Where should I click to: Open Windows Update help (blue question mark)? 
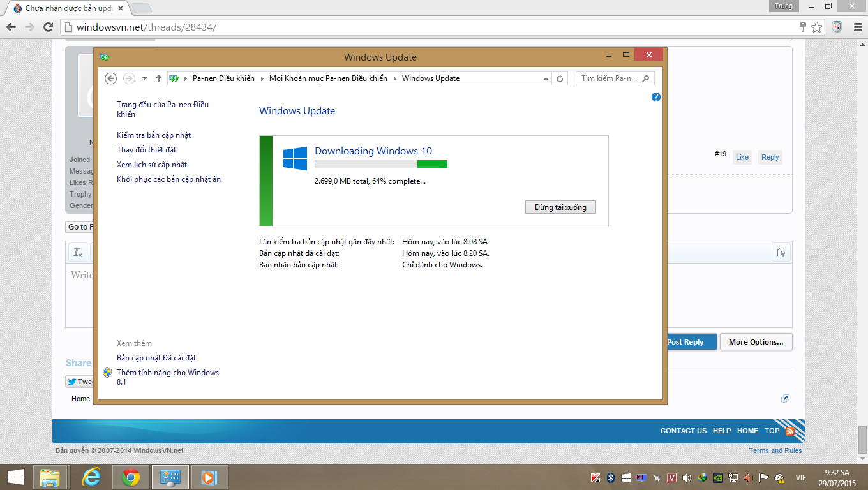[x=655, y=97]
